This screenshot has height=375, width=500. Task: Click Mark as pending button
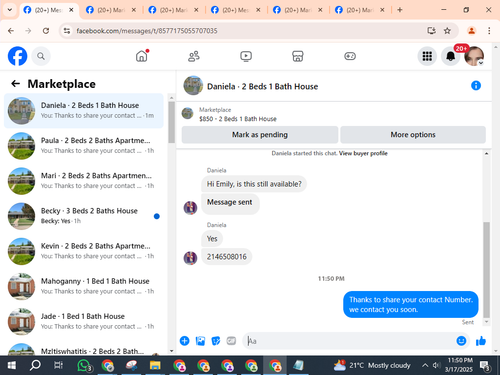[260, 135]
